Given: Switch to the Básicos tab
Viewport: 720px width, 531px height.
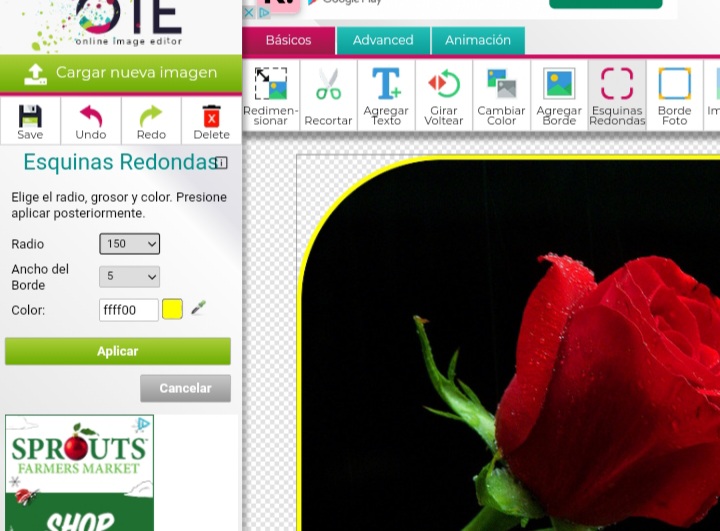Looking at the screenshot, I should [288, 40].
